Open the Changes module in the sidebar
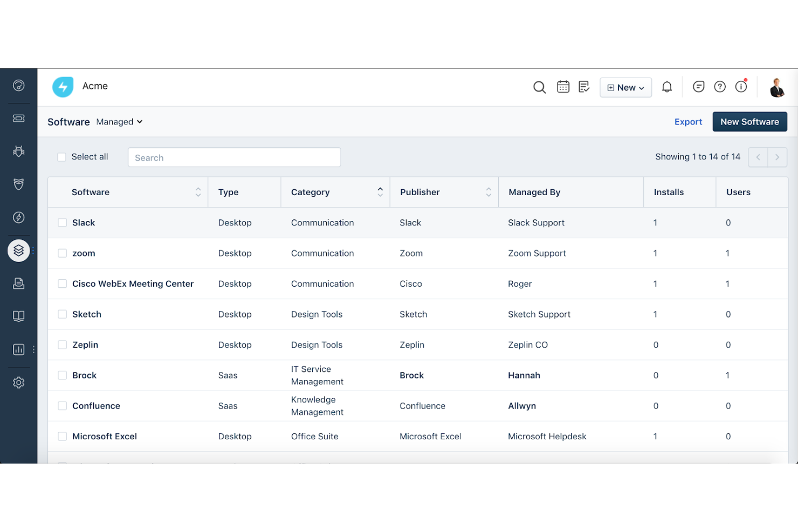798x532 pixels. pos(19,184)
